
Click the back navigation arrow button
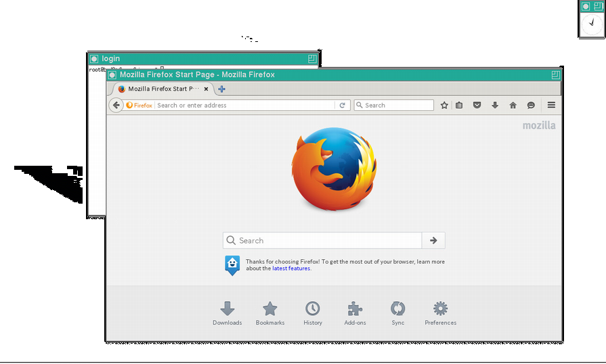[116, 105]
